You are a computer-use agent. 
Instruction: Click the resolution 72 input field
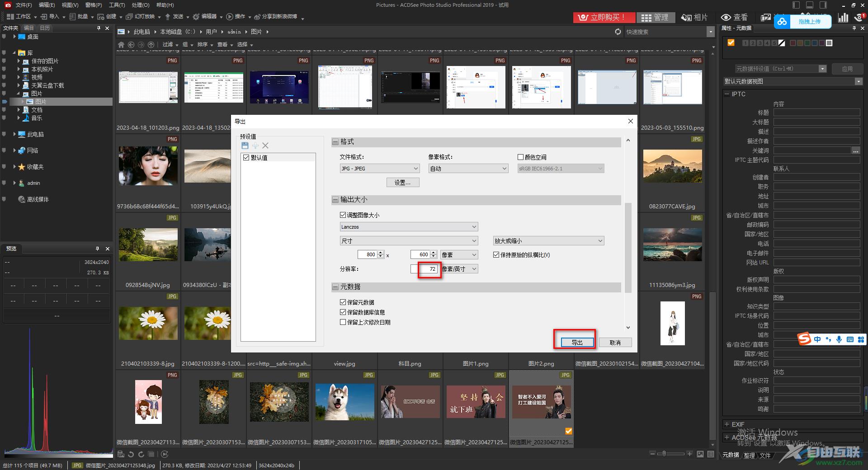tap(424, 269)
